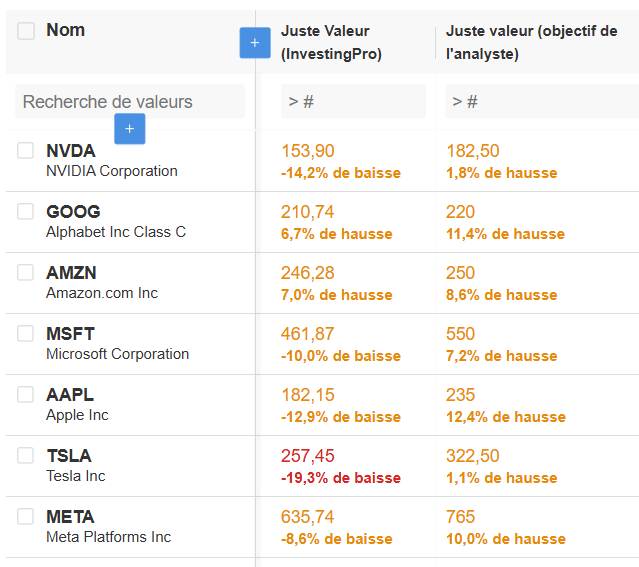
Task: Check the NVDA row checkbox
Action: [x=26, y=151]
